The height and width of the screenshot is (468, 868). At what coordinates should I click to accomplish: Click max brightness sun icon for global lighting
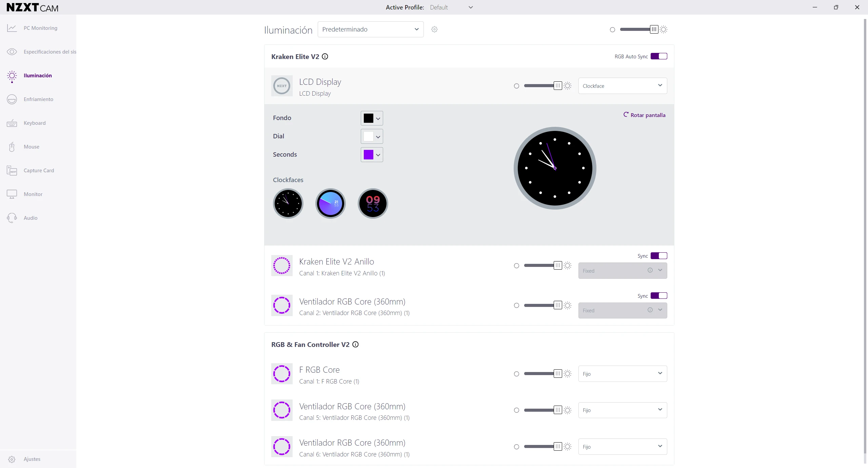[664, 30]
